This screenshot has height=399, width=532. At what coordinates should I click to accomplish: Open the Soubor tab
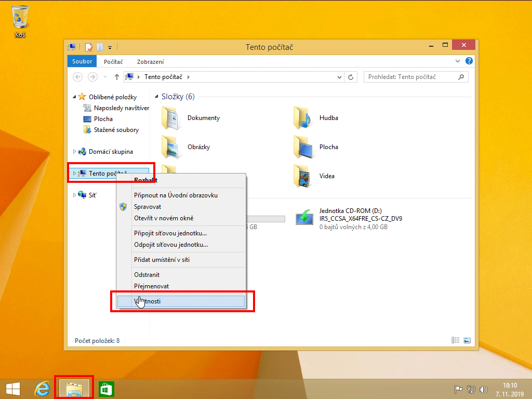pyautogui.click(x=82, y=61)
